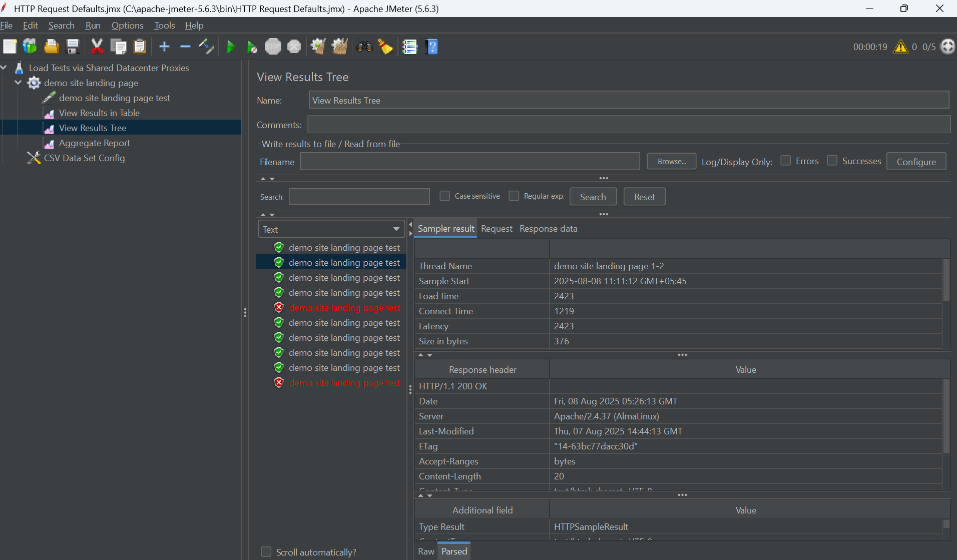The height and width of the screenshot is (560, 957).
Task: Collapse results list with left arrow
Action: (x=410, y=225)
